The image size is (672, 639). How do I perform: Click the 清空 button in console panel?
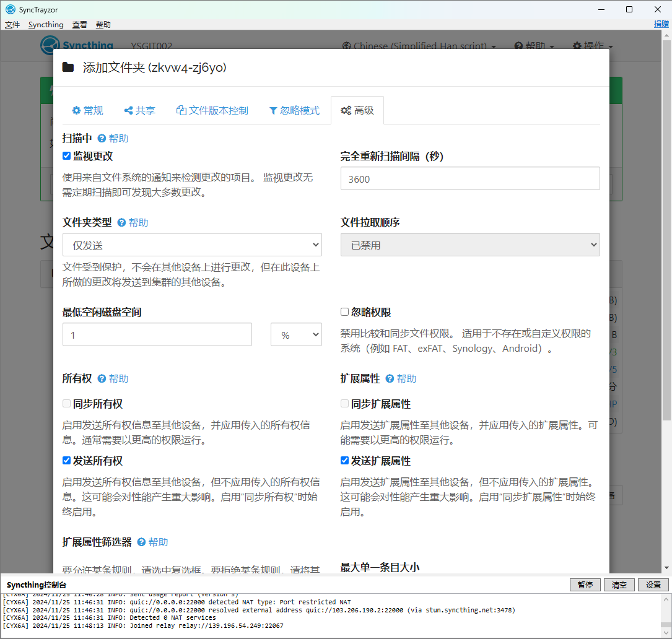click(x=619, y=585)
